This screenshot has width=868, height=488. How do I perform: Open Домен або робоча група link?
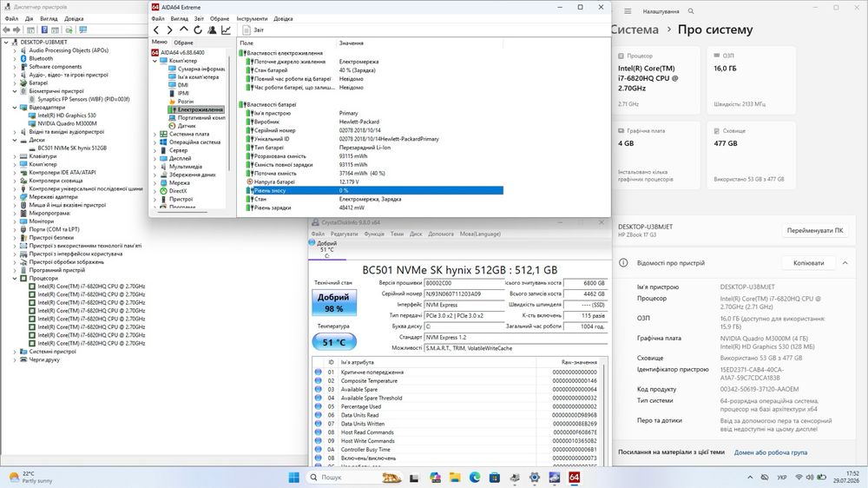(x=771, y=452)
